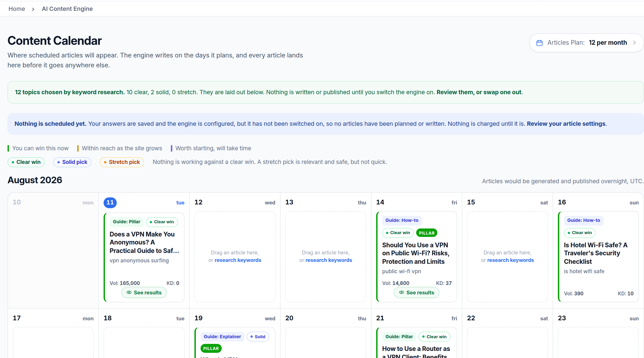Click research keywords link on day 15
644x358 pixels.
tap(511, 260)
